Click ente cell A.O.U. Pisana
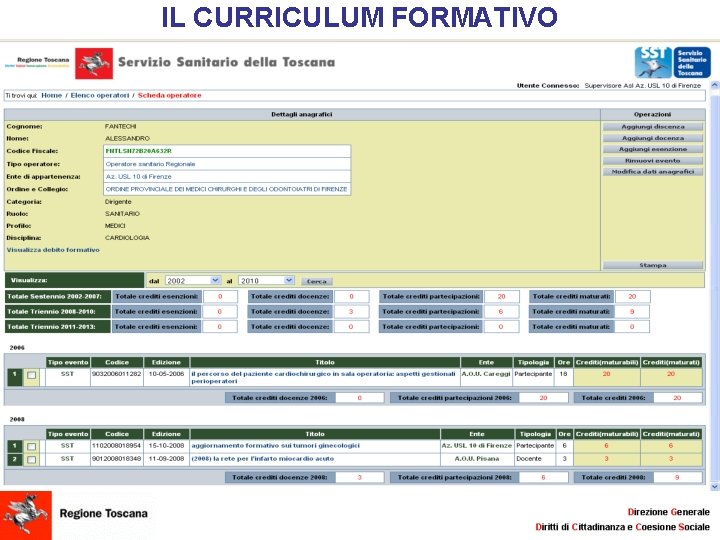This screenshot has height=540, width=720. [477, 459]
